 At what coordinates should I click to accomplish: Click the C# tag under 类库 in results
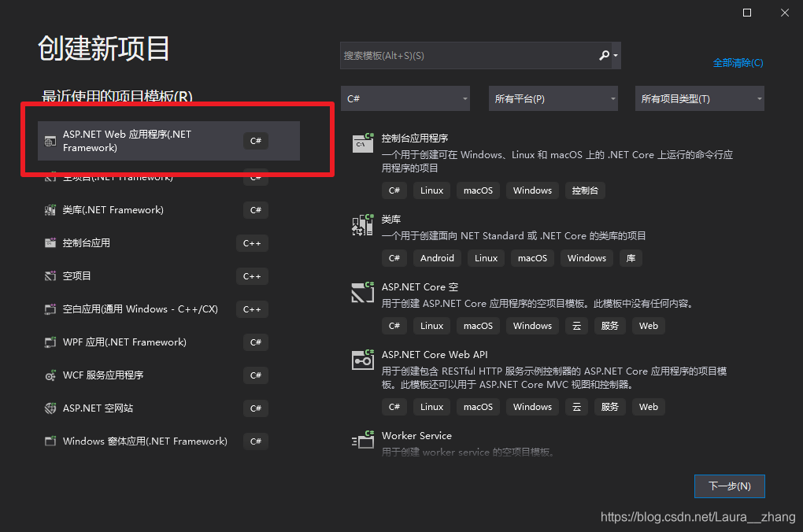(x=394, y=258)
